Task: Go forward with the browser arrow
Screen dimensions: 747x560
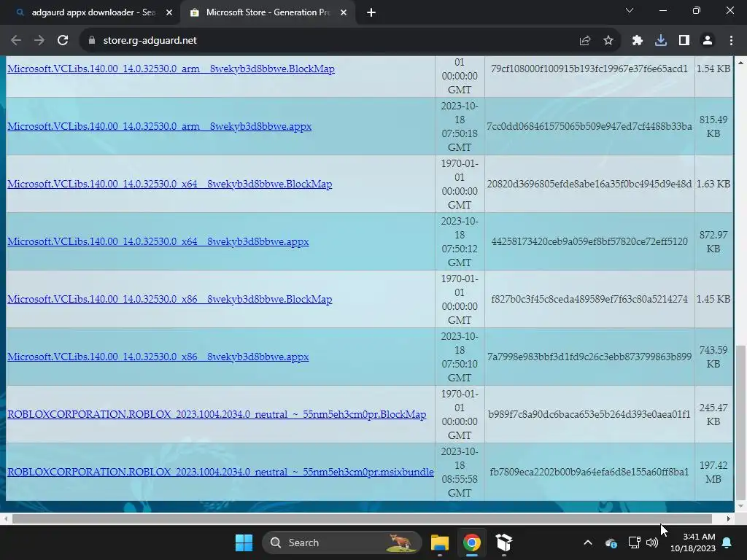Action: (39, 41)
